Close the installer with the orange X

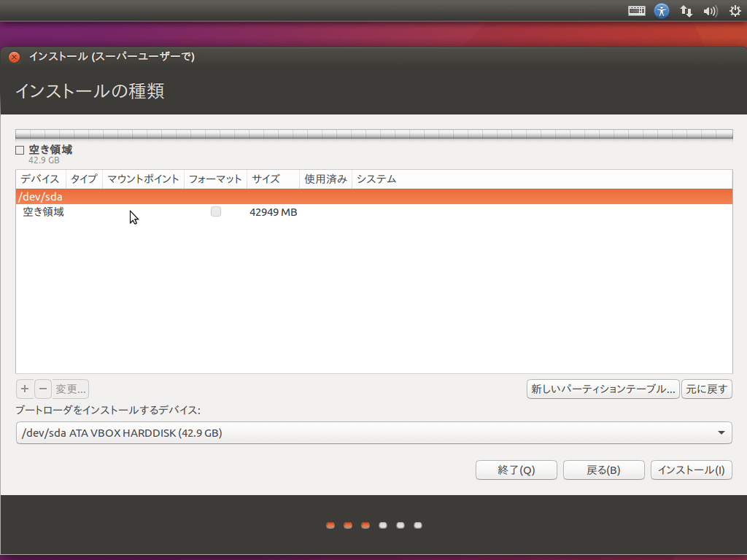click(x=15, y=57)
